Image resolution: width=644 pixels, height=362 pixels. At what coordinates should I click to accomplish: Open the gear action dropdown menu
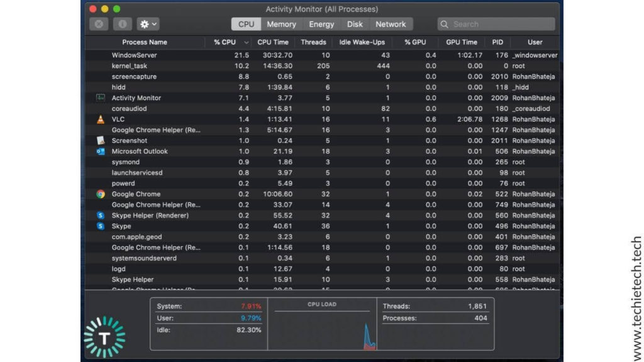[148, 24]
